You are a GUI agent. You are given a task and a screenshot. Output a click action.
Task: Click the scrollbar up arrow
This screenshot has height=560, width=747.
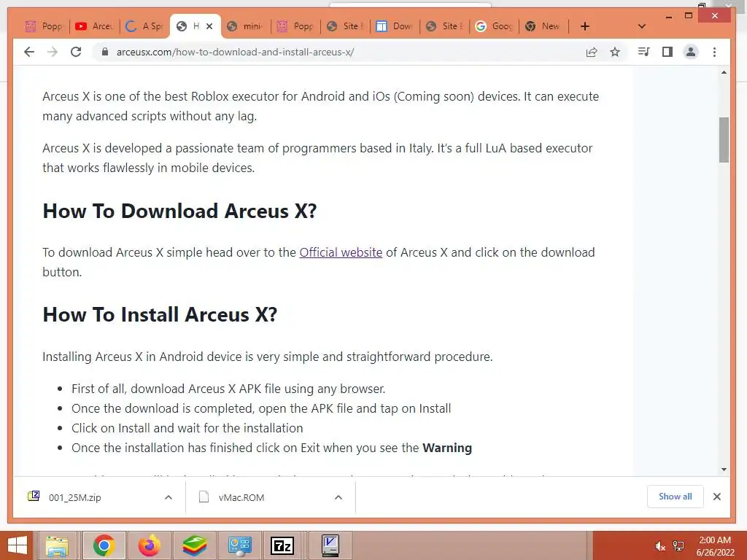(x=724, y=73)
